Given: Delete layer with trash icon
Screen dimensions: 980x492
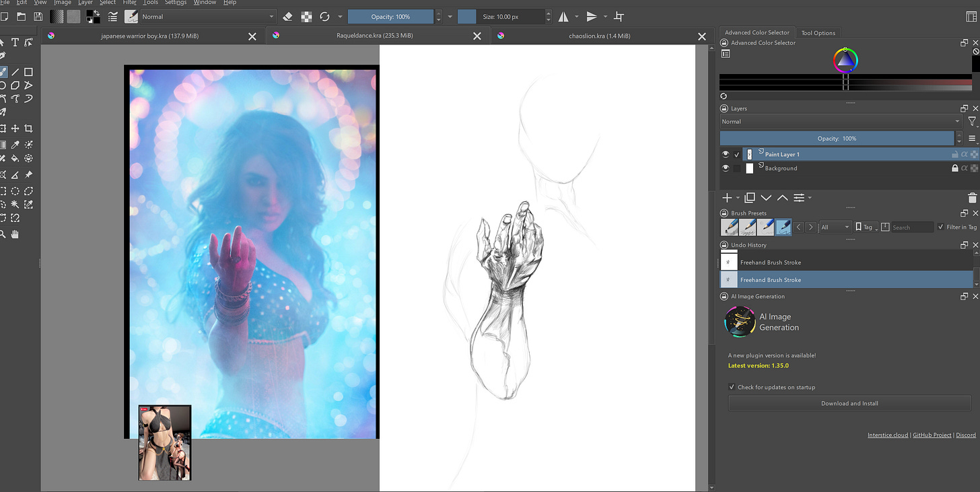Looking at the screenshot, I should click(x=971, y=198).
